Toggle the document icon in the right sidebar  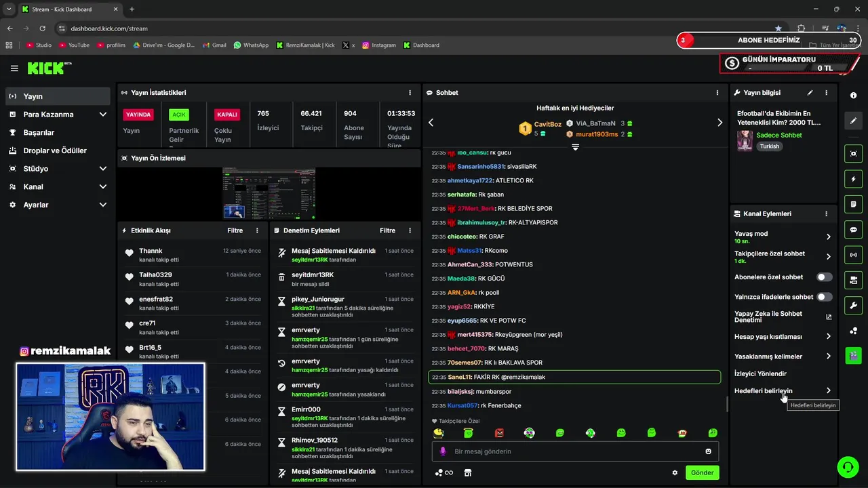point(853,204)
